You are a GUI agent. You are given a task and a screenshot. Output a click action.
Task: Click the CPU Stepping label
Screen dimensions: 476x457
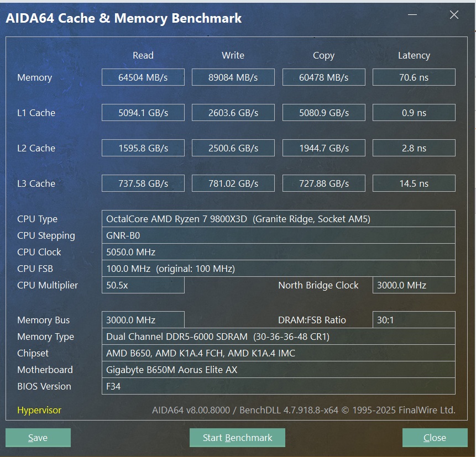coord(46,235)
